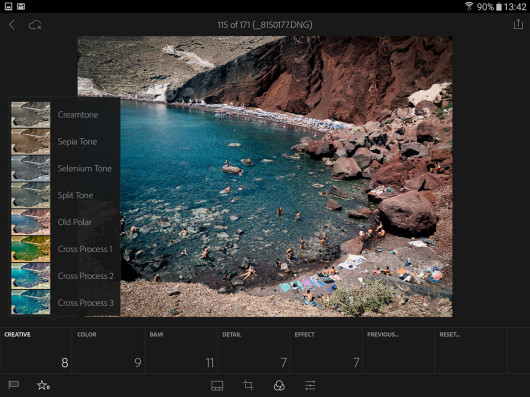Apply the Sepia Tone preset
This screenshot has height=397, width=530.
click(x=66, y=142)
